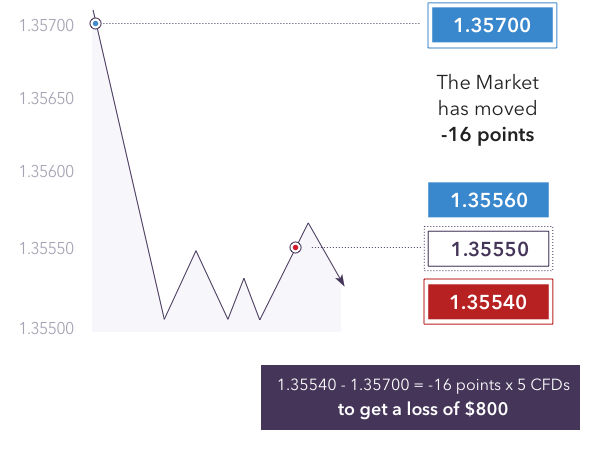Click the arrowhead at the chart line end
This screenshot has height=450, width=600.
[341, 280]
